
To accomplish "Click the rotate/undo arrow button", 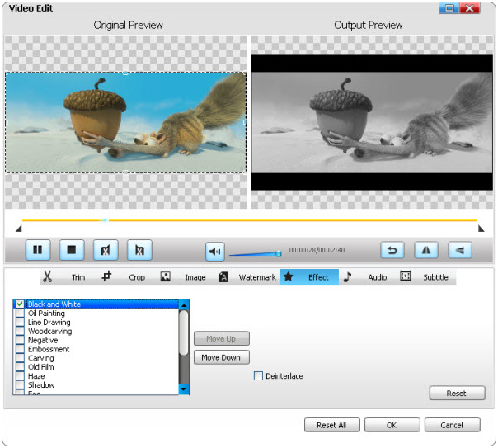I will pyautogui.click(x=392, y=250).
